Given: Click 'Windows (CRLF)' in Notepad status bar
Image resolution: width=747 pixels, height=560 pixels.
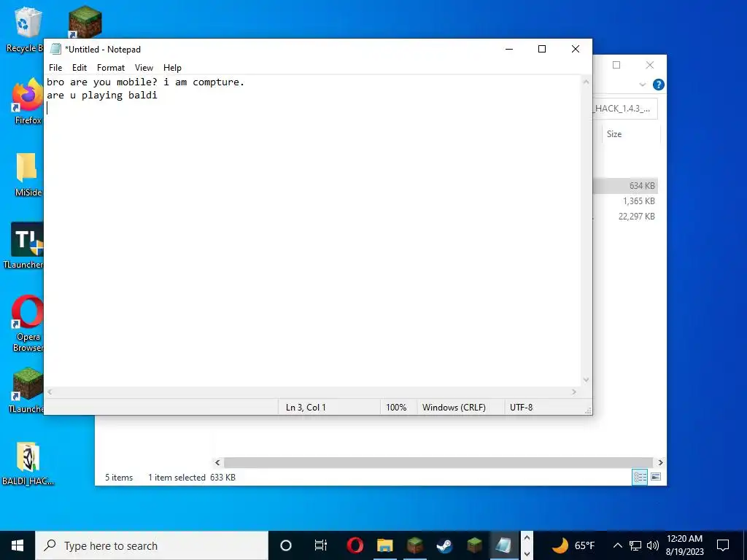Looking at the screenshot, I should pyautogui.click(x=454, y=407).
